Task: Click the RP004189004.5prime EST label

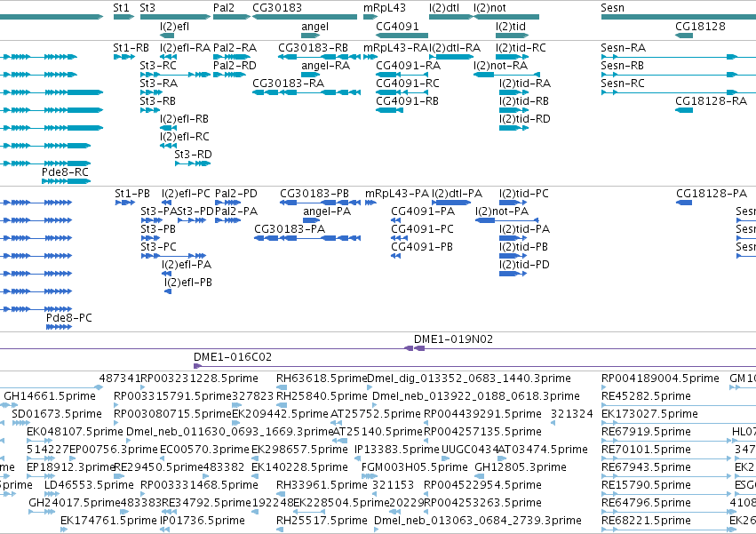Action: coord(660,379)
